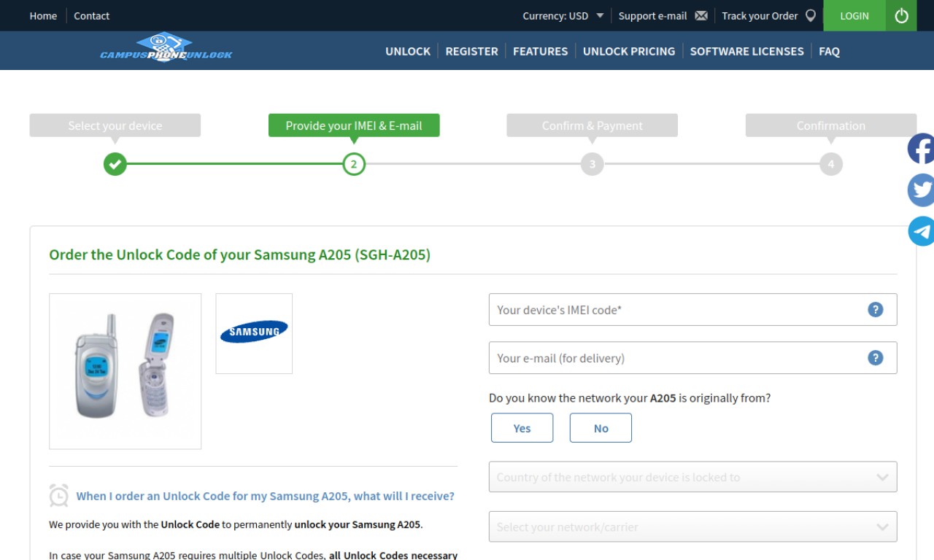Open the FAQ menu item
The width and height of the screenshot is (934, 560).
pyautogui.click(x=829, y=51)
